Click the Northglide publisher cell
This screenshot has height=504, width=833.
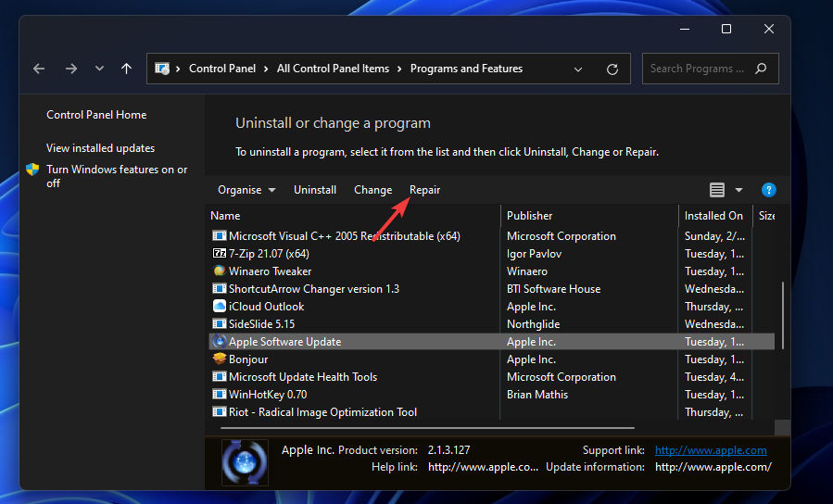(534, 324)
